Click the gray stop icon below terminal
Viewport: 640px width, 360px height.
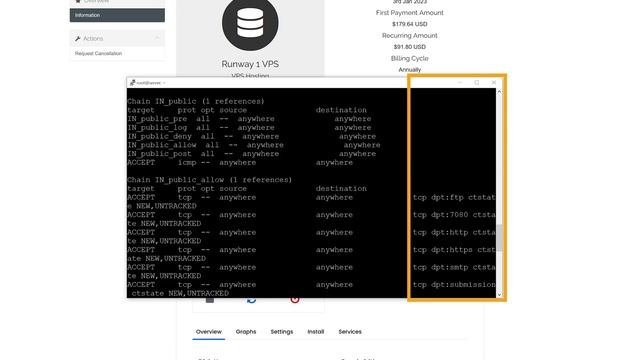tap(210, 300)
